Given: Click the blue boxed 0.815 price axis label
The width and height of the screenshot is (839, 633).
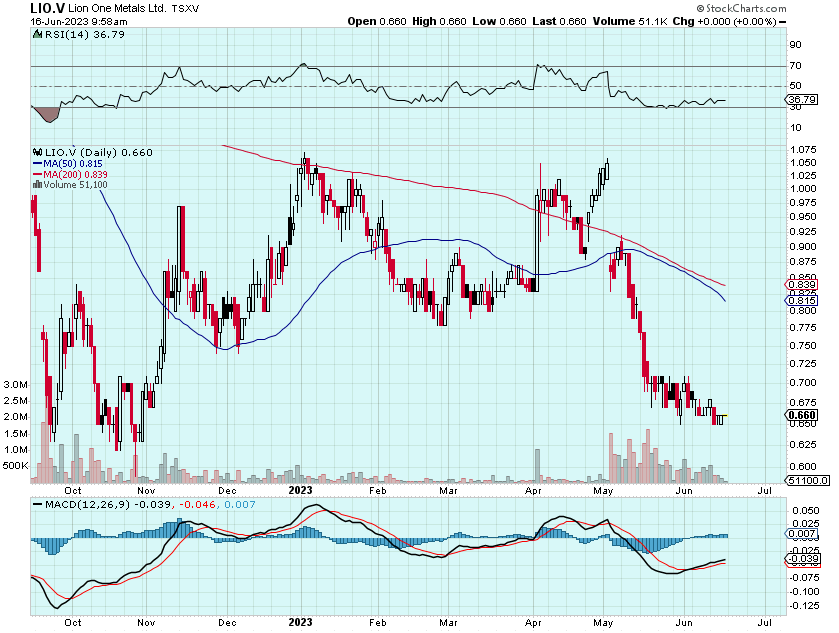Looking at the screenshot, I should (x=802, y=301).
